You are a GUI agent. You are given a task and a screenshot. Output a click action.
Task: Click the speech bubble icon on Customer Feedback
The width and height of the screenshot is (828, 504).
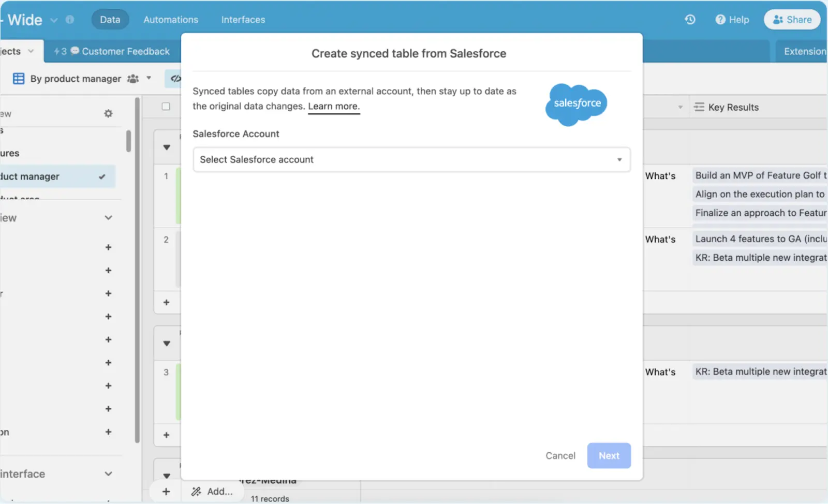pos(75,51)
